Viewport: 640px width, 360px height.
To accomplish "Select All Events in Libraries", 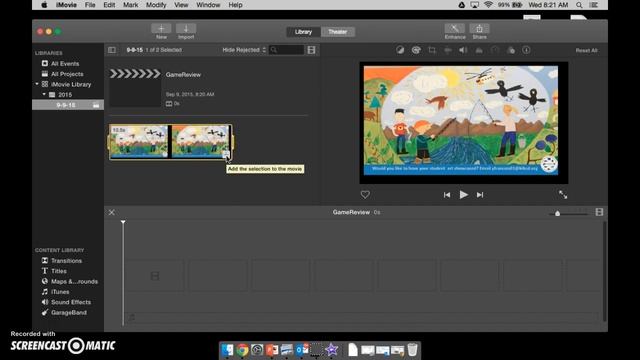I will (x=64, y=64).
